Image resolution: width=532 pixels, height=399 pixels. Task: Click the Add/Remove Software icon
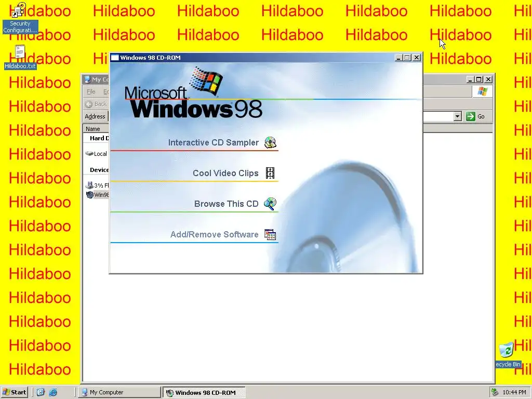click(x=270, y=234)
